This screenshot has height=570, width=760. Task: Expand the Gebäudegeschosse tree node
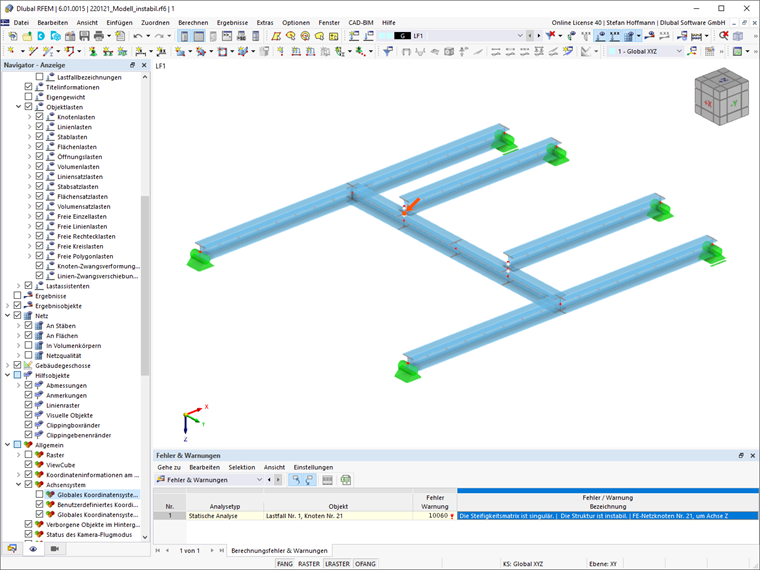(x=7, y=365)
